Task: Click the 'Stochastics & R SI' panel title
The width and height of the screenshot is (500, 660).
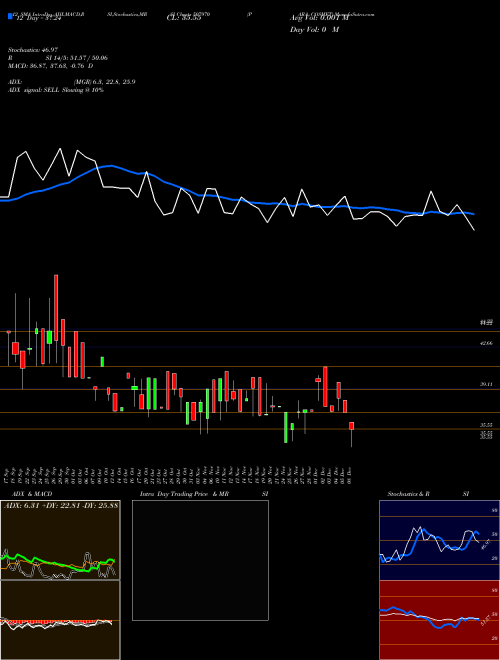Action: (428, 494)
